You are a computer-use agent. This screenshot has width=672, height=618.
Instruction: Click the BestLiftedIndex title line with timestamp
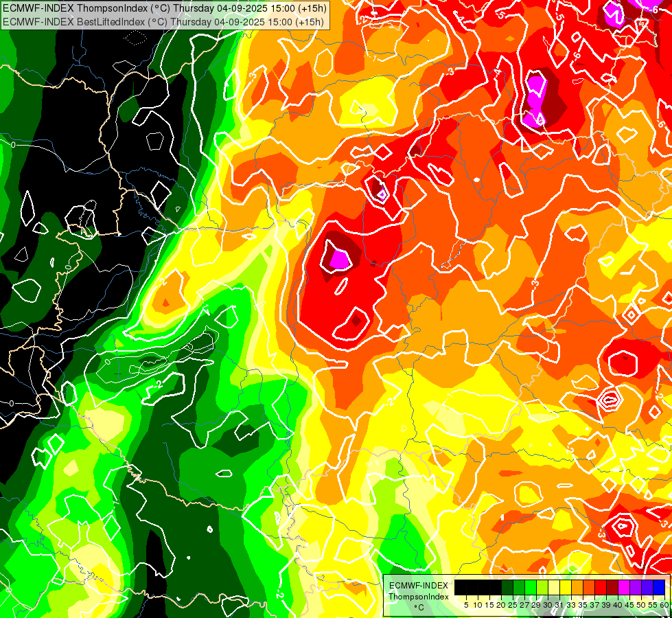pyautogui.click(x=163, y=22)
